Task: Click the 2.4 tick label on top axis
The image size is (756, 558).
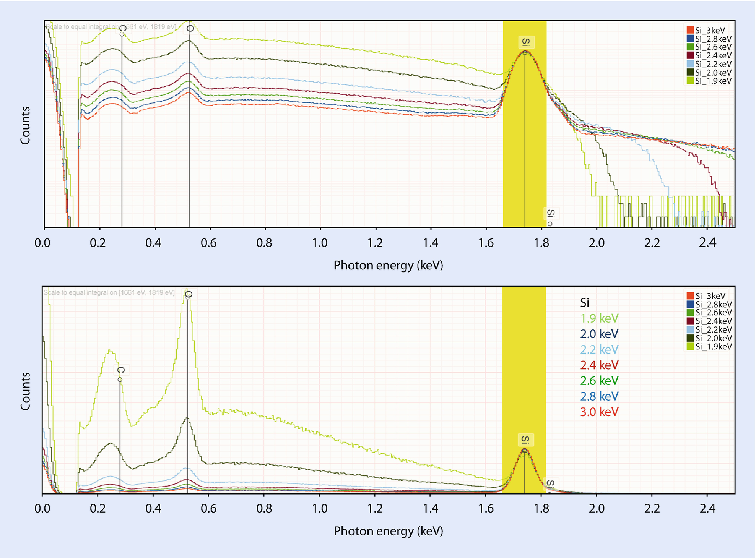Action: [707, 243]
